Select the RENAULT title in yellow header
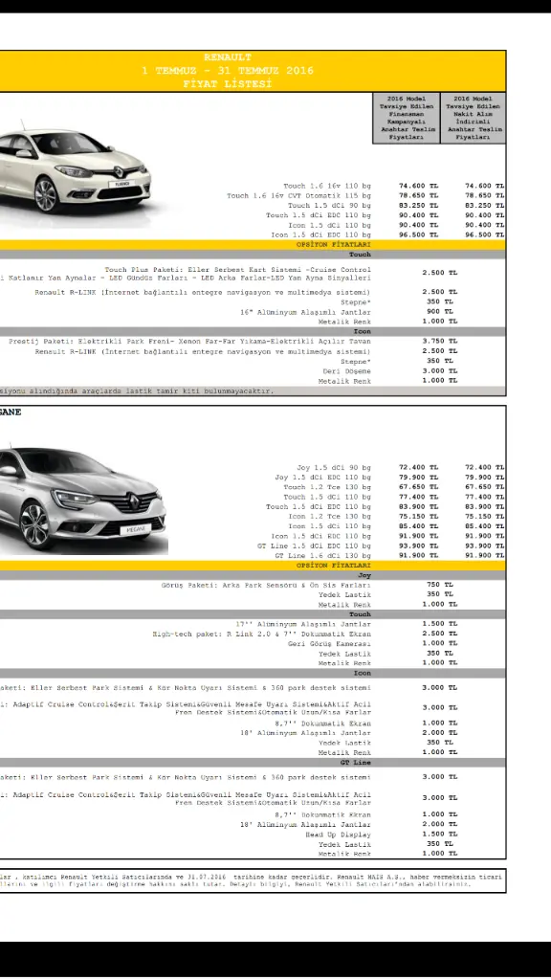 (228, 57)
